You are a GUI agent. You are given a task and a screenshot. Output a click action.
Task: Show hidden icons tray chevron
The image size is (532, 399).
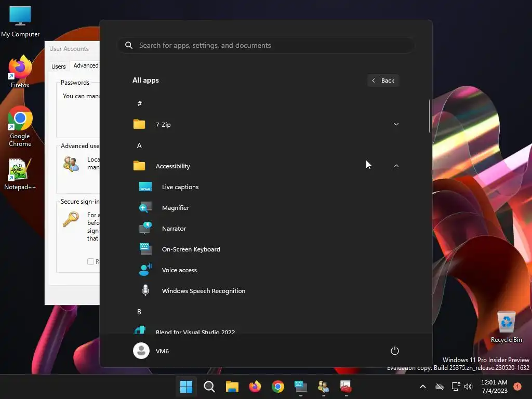click(x=423, y=387)
